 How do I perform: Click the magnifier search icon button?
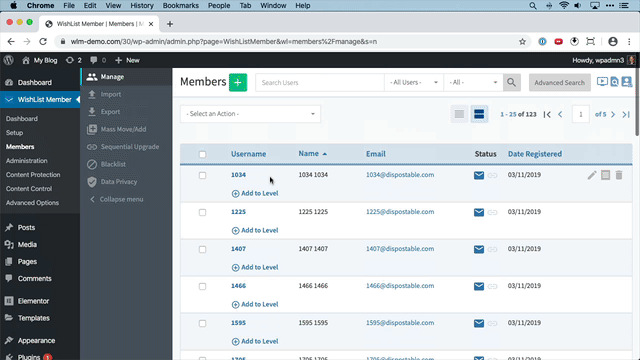pyautogui.click(x=511, y=82)
